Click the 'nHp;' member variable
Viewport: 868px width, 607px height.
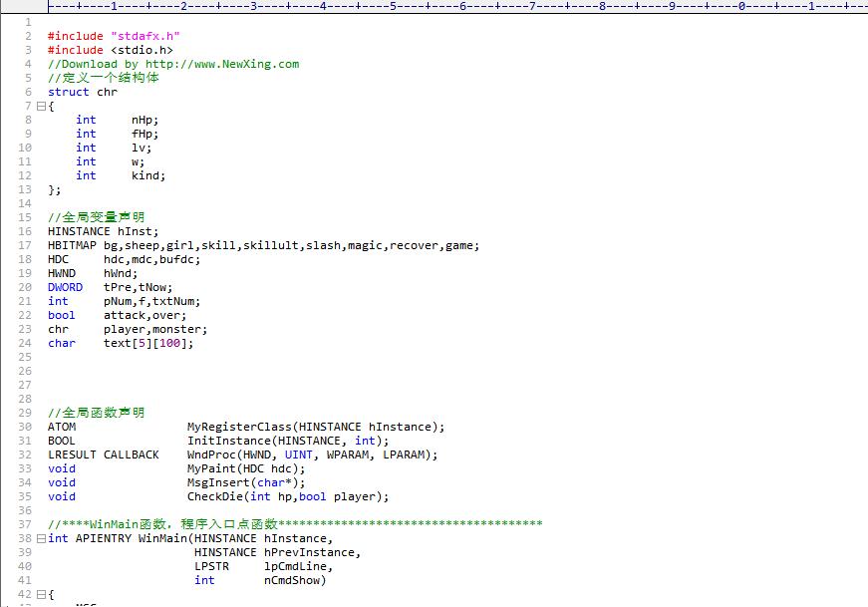pyautogui.click(x=145, y=120)
